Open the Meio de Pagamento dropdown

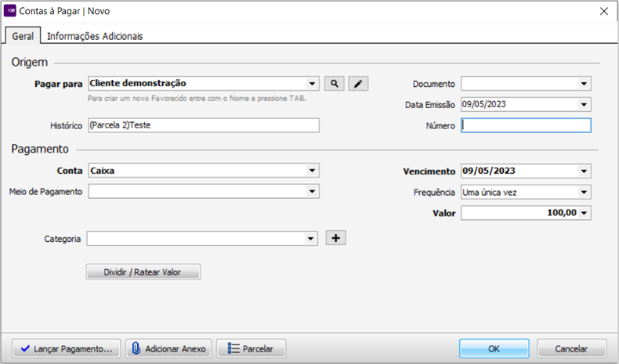pos(313,192)
